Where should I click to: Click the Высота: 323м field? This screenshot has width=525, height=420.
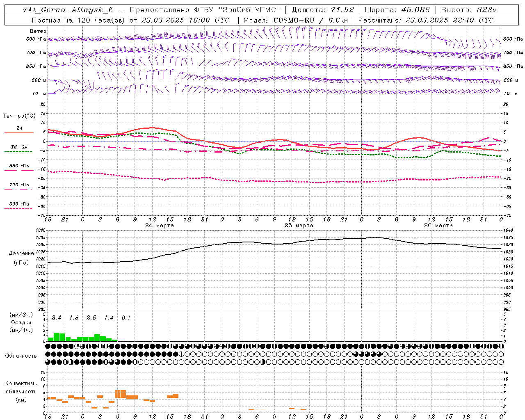pyautogui.click(x=468, y=10)
